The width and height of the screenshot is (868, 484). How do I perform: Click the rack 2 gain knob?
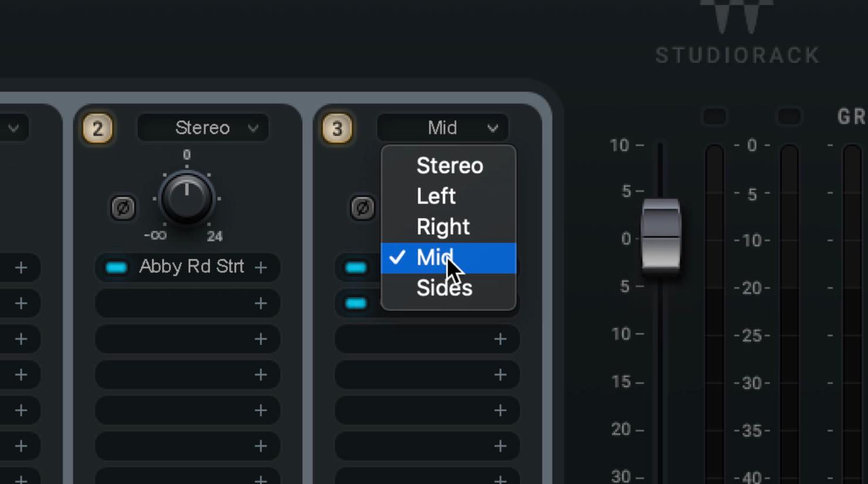187,198
